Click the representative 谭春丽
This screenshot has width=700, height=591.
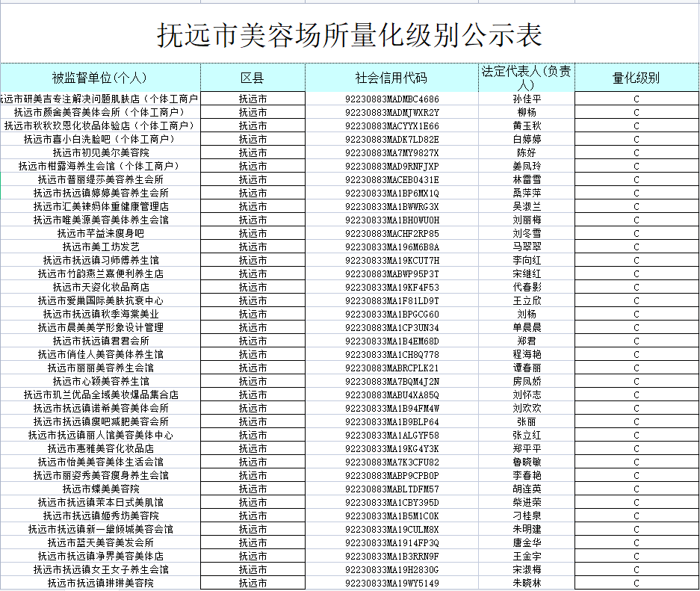(527, 368)
